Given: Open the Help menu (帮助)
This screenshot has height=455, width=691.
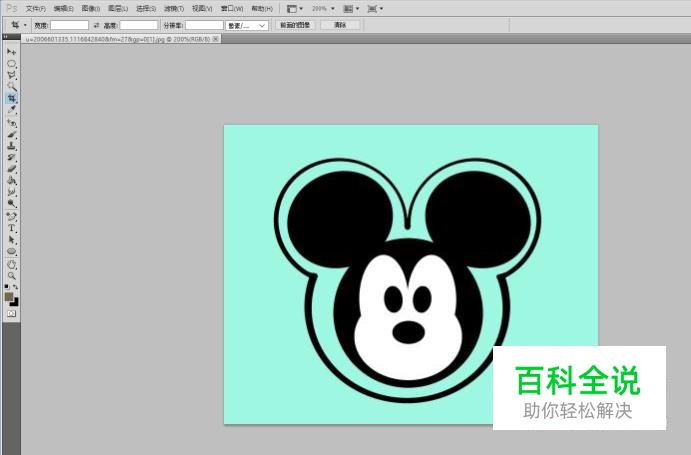Looking at the screenshot, I should [x=262, y=8].
